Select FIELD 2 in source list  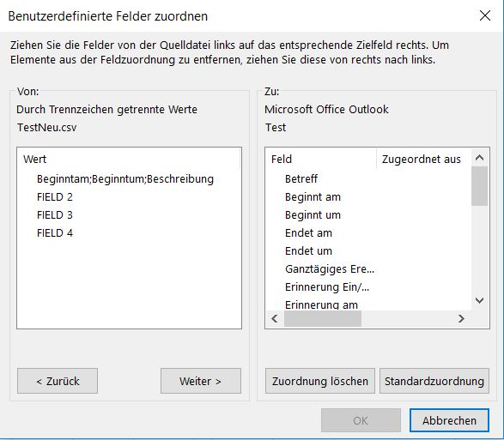pos(55,197)
